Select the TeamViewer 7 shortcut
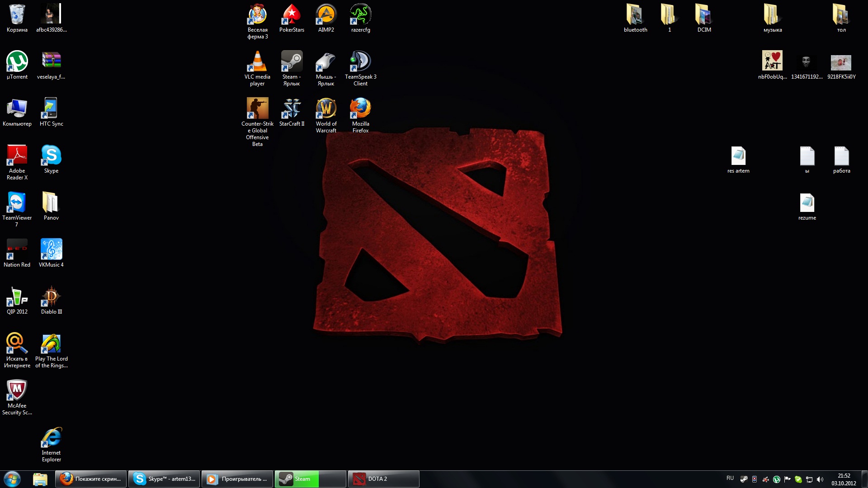868x488 pixels. click(x=17, y=209)
